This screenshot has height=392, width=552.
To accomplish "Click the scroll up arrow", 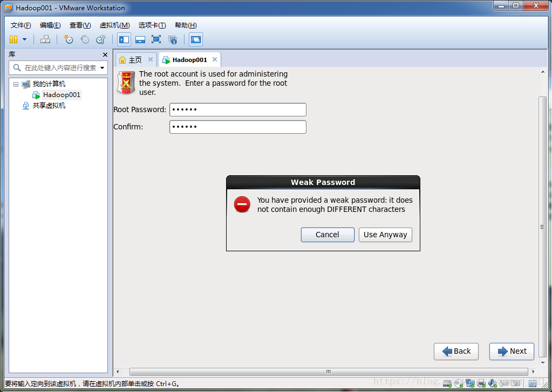I will 542,72.
